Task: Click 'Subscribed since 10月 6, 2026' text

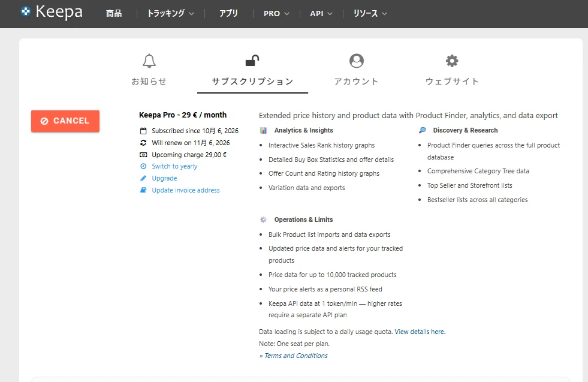Action: point(195,131)
